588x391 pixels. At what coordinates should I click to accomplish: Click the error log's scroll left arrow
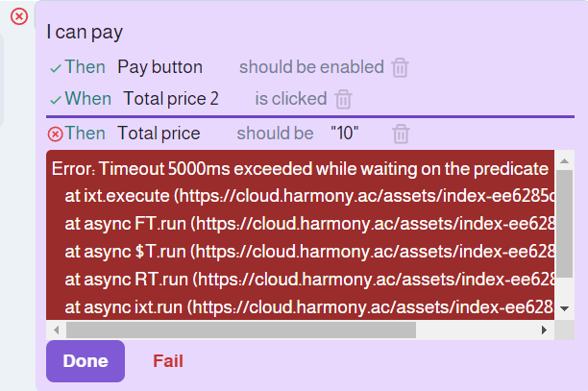tap(57, 330)
